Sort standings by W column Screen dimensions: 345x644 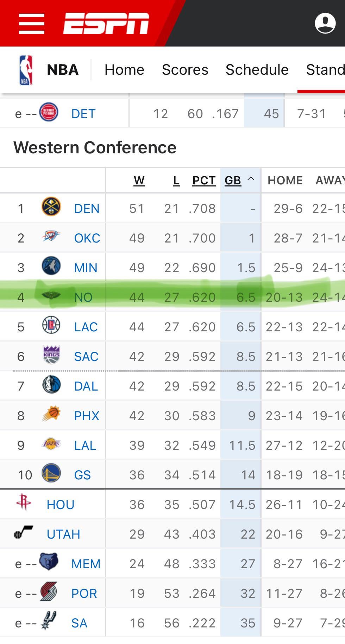[139, 180]
